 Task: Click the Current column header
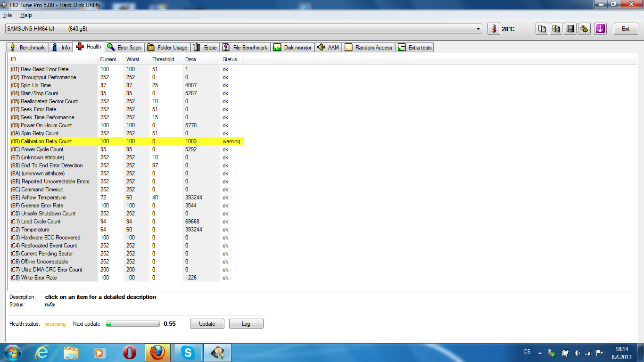tap(110, 59)
